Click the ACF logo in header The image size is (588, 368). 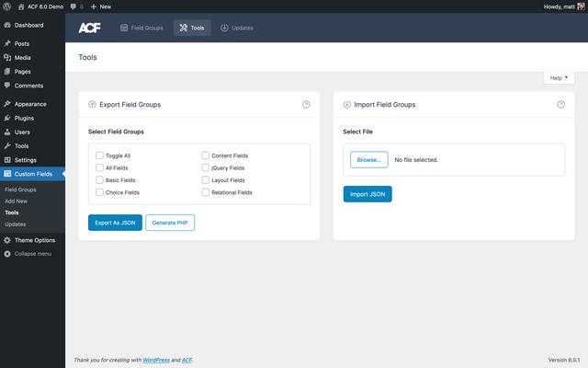(x=89, y=28)
